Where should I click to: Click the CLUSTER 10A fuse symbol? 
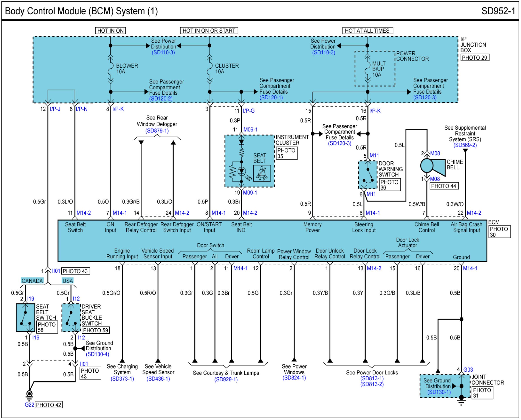(x=210, y=69)
